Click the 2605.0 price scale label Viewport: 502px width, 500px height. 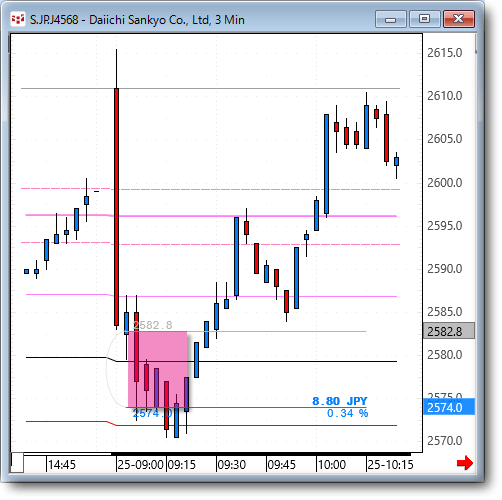click(445, 139)
